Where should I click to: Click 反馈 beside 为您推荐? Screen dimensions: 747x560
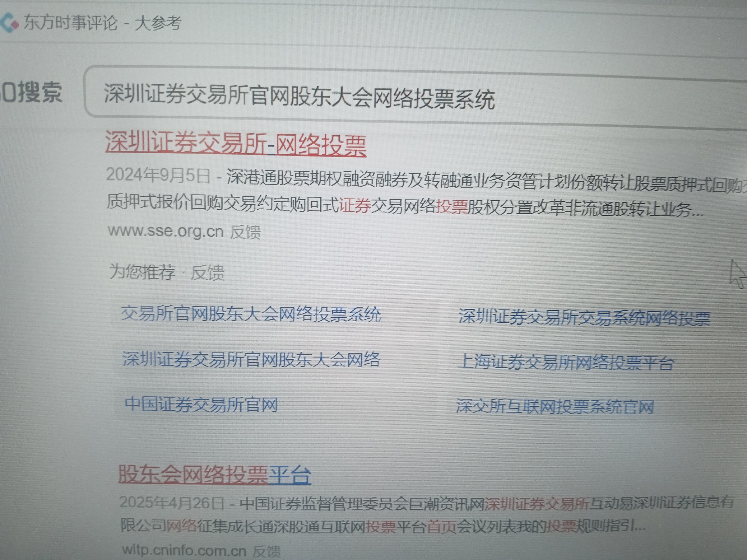coord(207,272)
